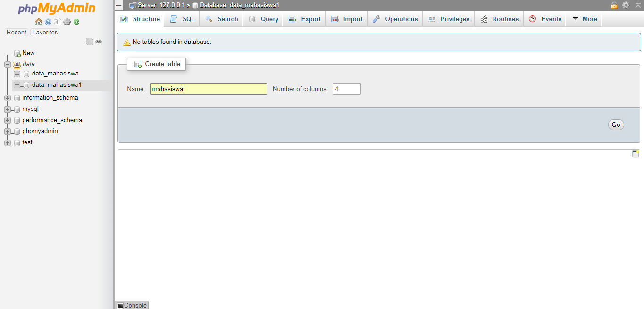The image size is (644, 309).
Task: Click New to create a database
Action: 28,53
